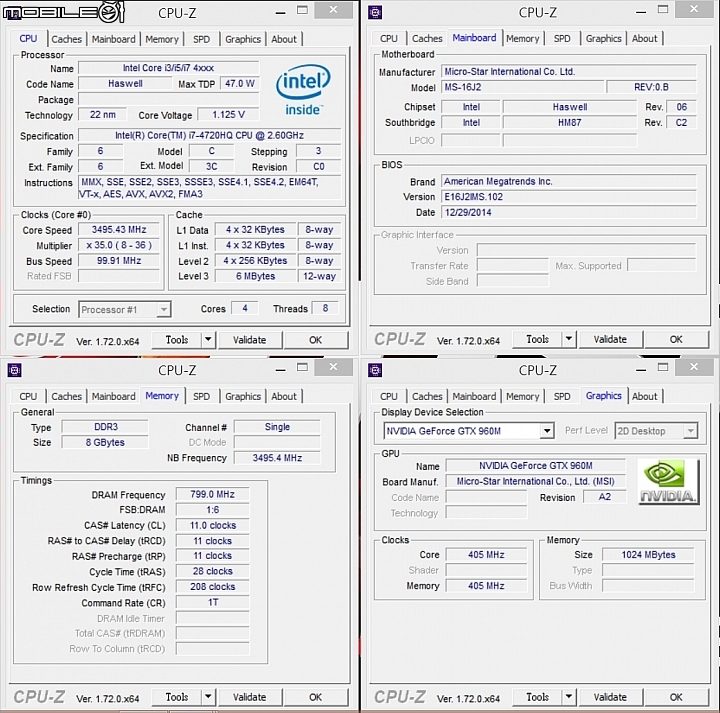Click OK button in Graphics window
This screenshot has width=720, height=713.
click(x=676, y=696)
